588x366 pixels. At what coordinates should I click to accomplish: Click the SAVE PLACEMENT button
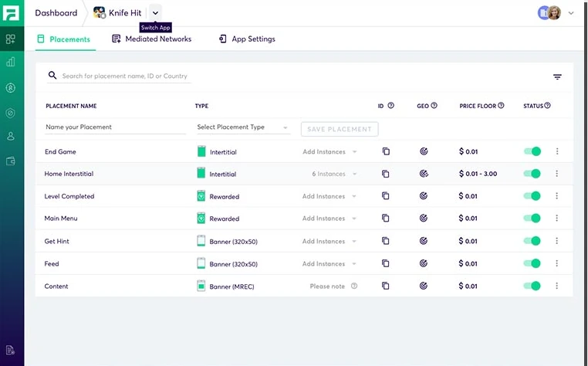[x=340, y=129]
